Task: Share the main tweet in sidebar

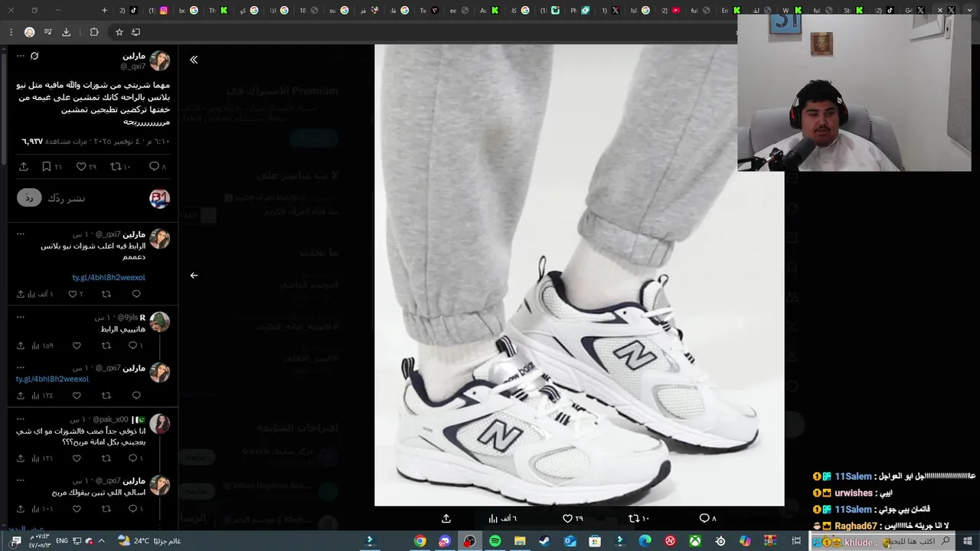Action: [24, 166]
